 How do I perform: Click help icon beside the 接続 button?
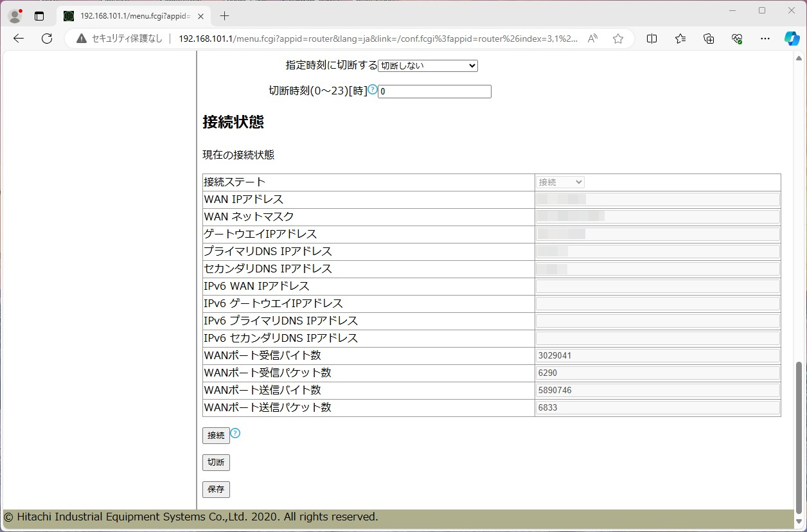pos(235,433)
